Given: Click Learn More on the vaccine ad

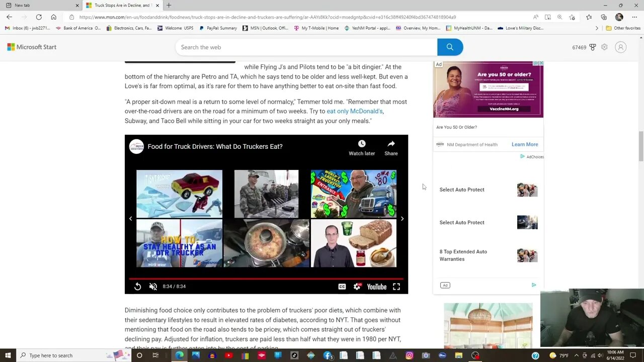Looking at the screenshot, I should 525,144.
